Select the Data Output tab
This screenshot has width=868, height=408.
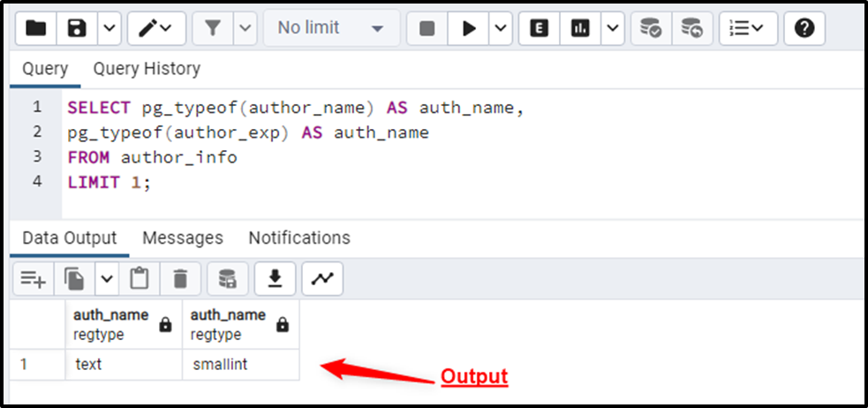[x=69, y=238]
